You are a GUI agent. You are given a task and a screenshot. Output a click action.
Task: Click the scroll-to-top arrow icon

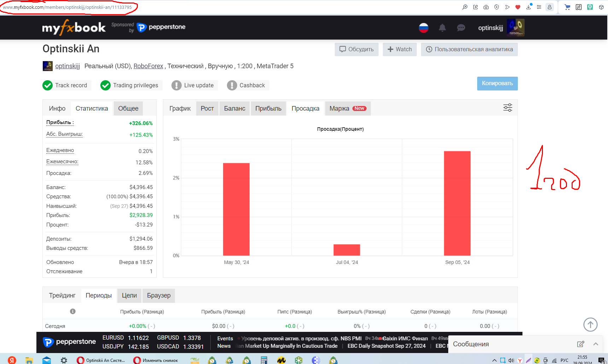pos(590,324)
